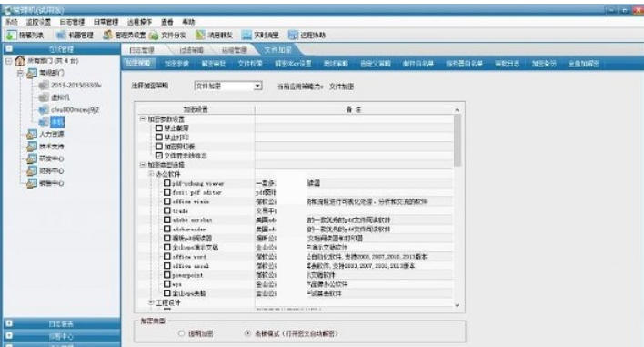Uncheck the fourth checked option under 加密参数设置
This screenshot has width=644, height=347.
159,156
